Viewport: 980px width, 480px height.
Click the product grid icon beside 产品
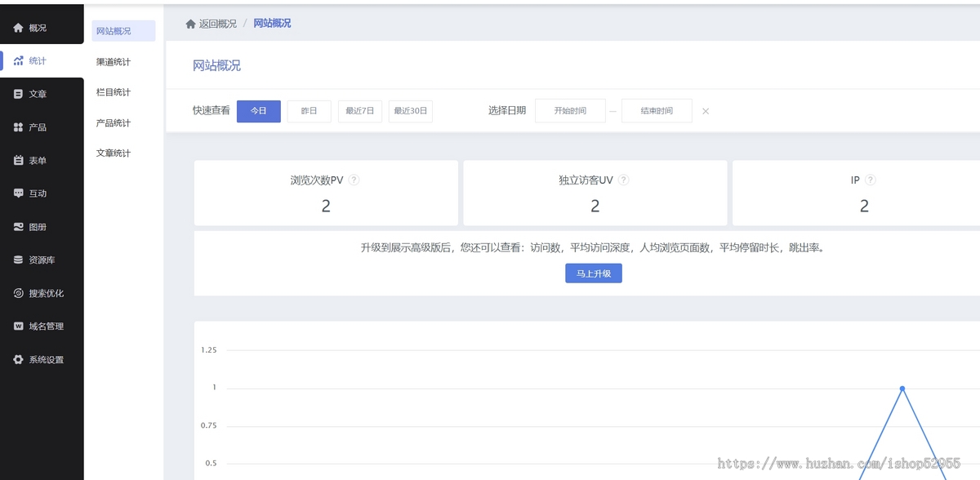pos(18,127)
